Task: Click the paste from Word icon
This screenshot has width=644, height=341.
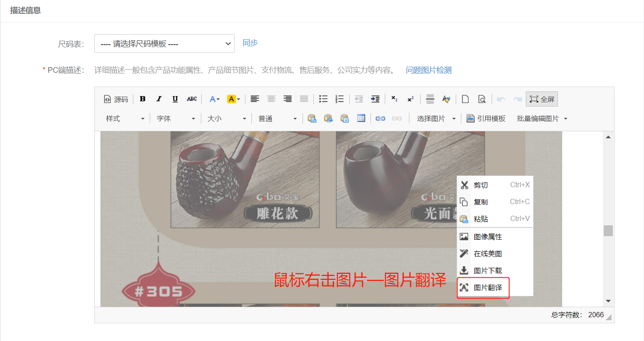Action: pos(345,118)
